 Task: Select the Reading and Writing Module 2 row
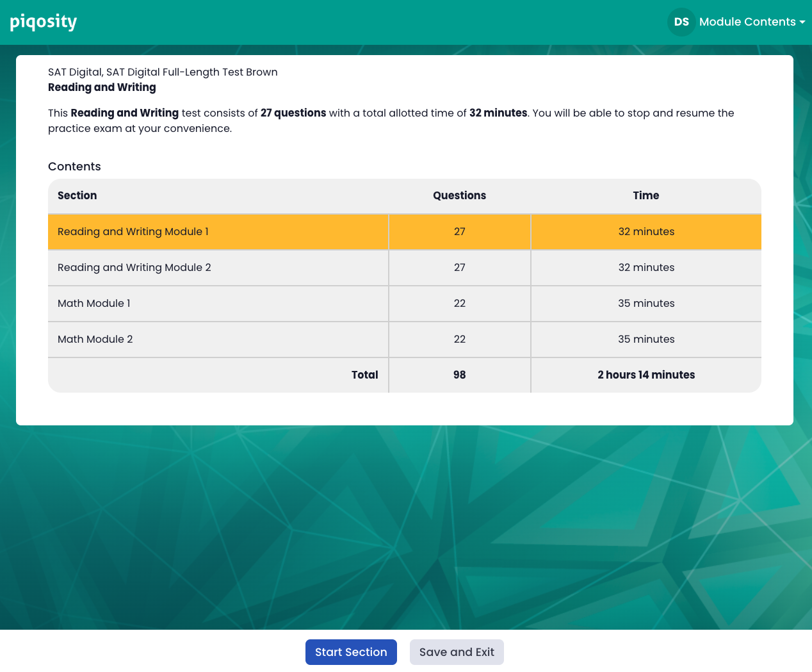(x=405, y=268)
